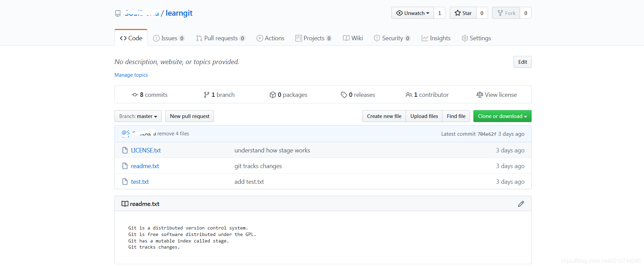Image resolution: width=644 pixels, height=267 pixels.
Task: Open the 'remove 4 files' commit message
Action: (173, 134)
